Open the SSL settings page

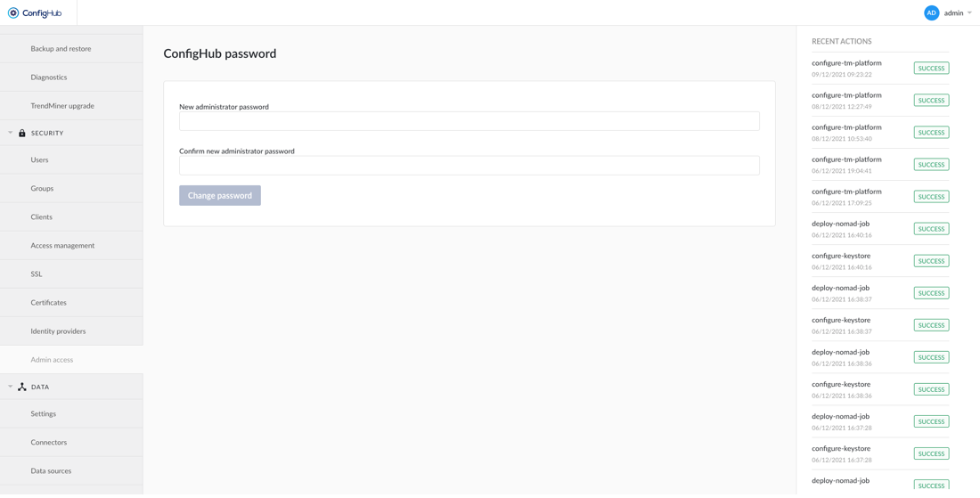tap(37, 274)
